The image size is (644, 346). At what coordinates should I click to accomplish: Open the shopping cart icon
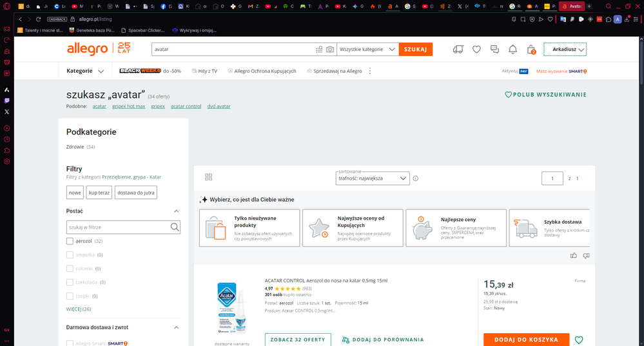pyautogui.click(x=531, y=50)
